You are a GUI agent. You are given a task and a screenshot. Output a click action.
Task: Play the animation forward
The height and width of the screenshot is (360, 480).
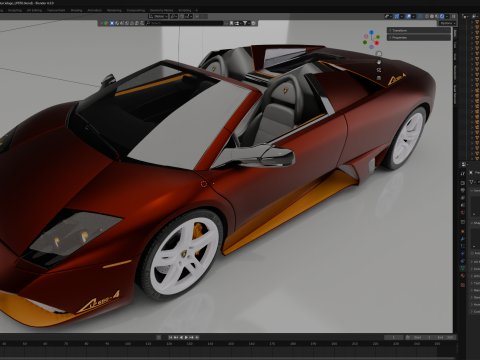[x=186, y=337]
